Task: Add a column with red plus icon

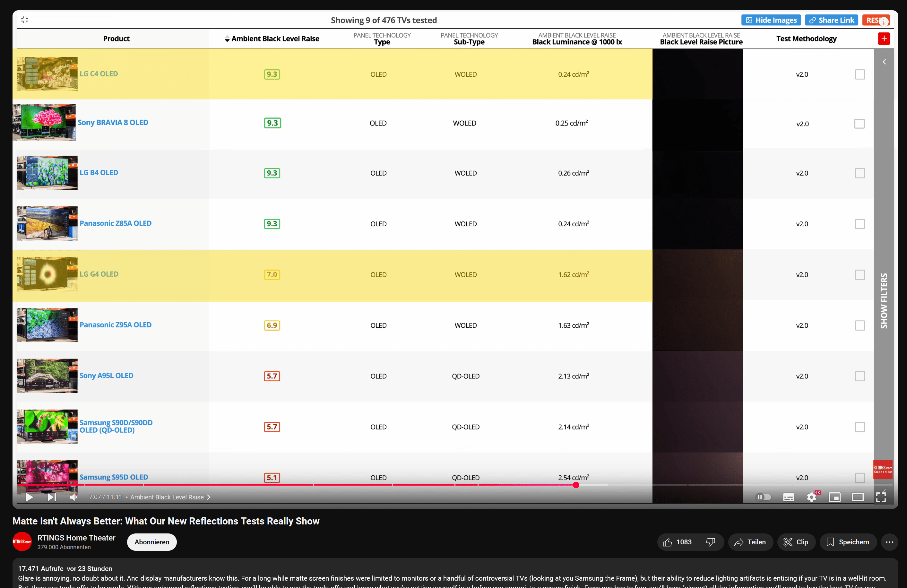Action: pyautogui.click(x=884, y=39)
